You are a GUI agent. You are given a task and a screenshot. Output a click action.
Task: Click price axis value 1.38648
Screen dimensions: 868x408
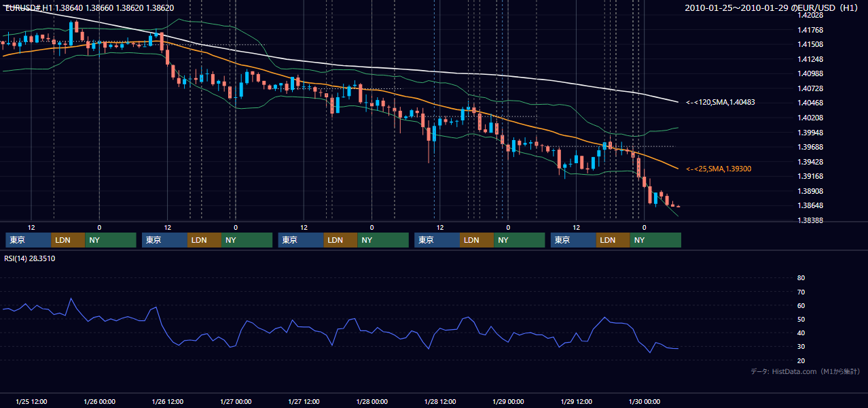(810, 205)
